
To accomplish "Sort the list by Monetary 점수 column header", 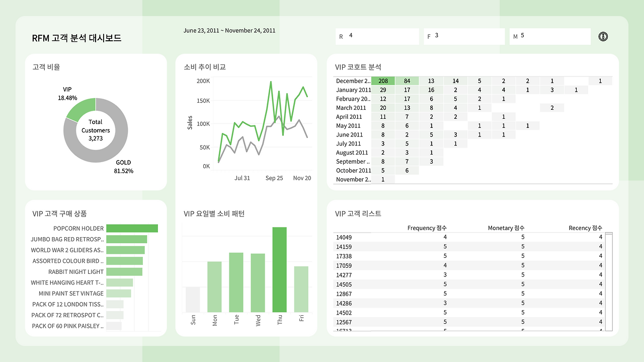I will pos(505,228).
